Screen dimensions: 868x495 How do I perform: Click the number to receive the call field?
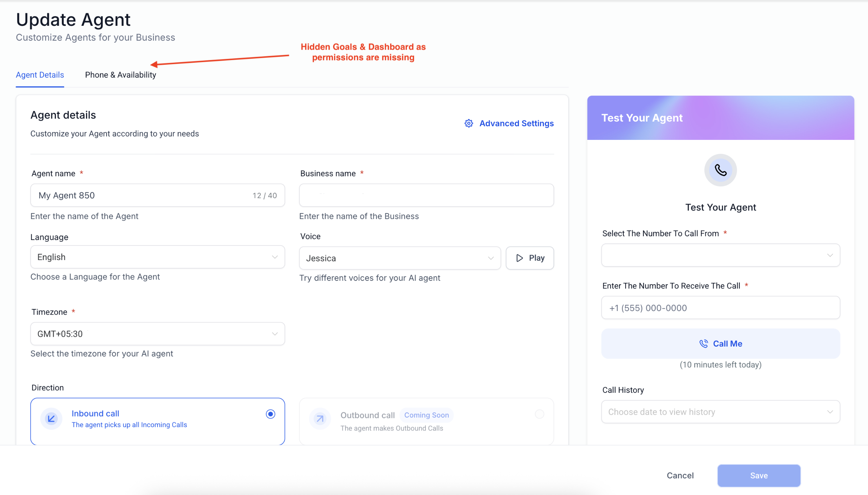pos(720,308)
